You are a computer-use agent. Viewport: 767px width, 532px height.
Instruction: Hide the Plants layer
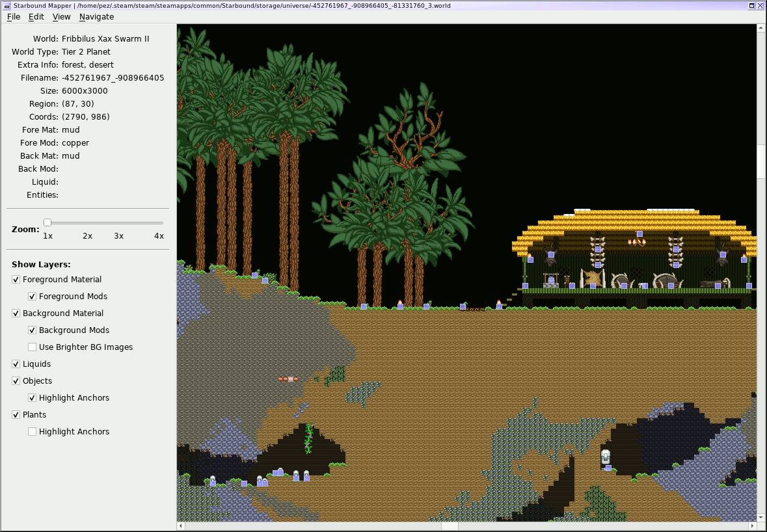(x=16, y=415)
